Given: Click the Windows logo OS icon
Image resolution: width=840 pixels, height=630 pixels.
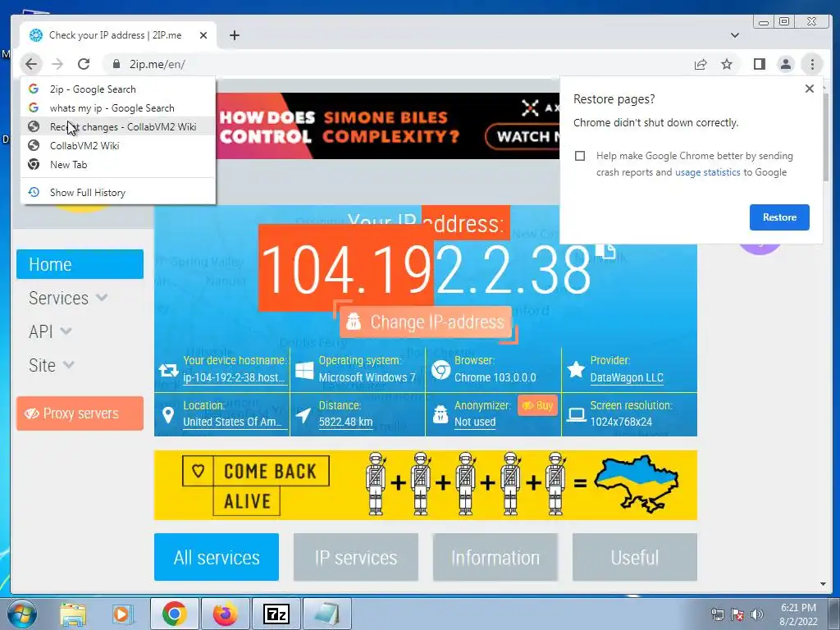Looking at the screenshot, I should point(304,370).
